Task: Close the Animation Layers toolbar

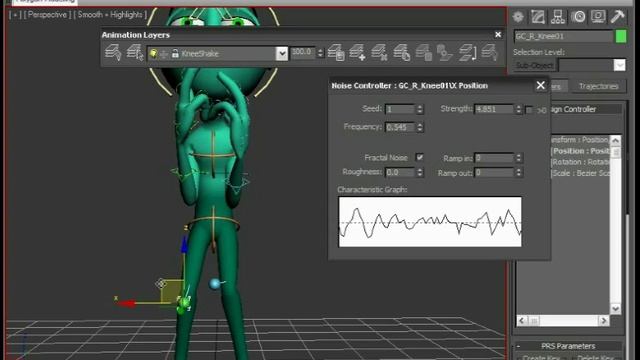Action: tap(498, 35)
